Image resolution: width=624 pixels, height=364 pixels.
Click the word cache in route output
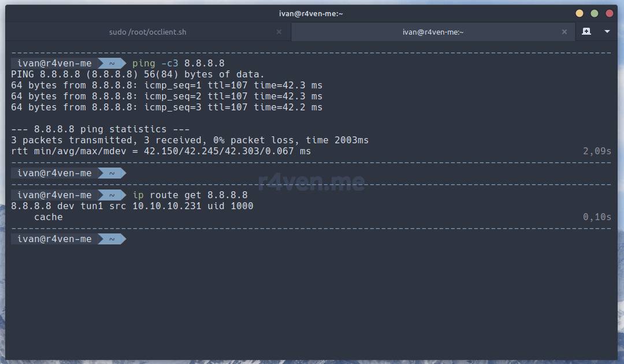(x=49, y=217)
